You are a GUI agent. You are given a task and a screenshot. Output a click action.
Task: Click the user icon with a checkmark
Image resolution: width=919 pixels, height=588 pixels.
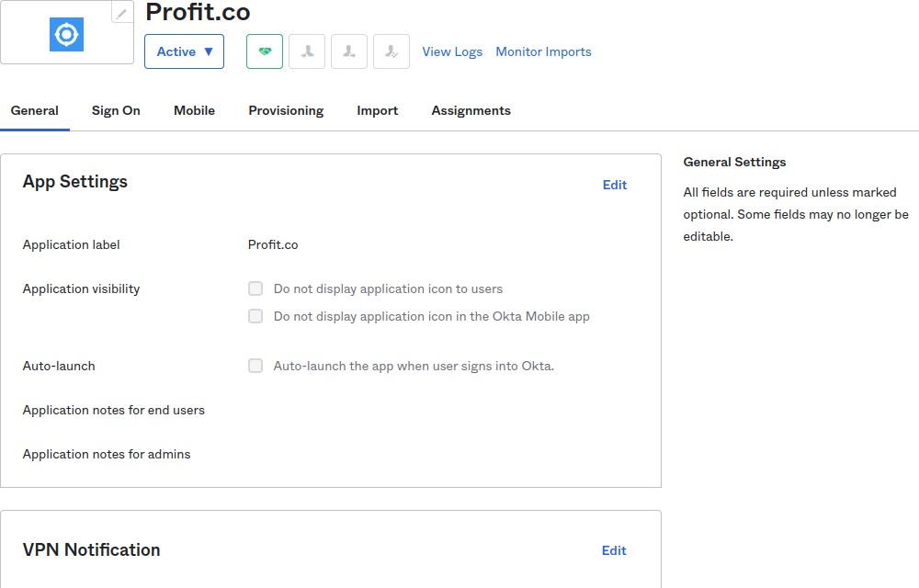pyautogui.click(x=391, y=51)
